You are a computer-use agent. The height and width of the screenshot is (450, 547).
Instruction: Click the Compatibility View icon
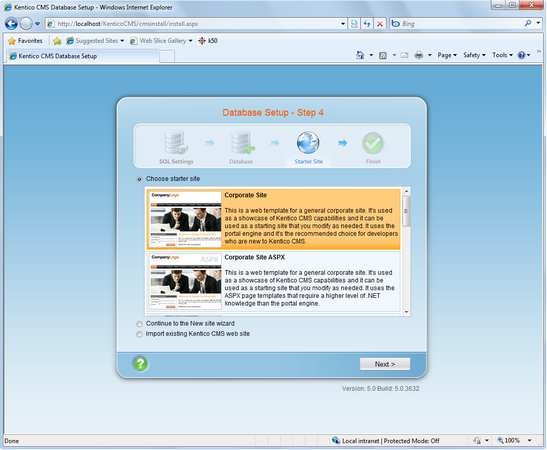coord(354,24)
